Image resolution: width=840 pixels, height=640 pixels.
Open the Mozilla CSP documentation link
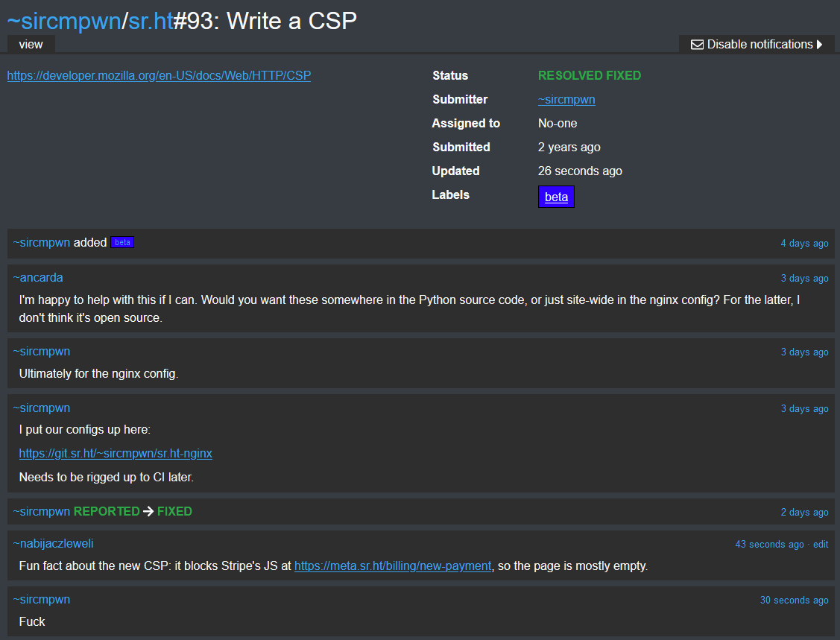159,75
